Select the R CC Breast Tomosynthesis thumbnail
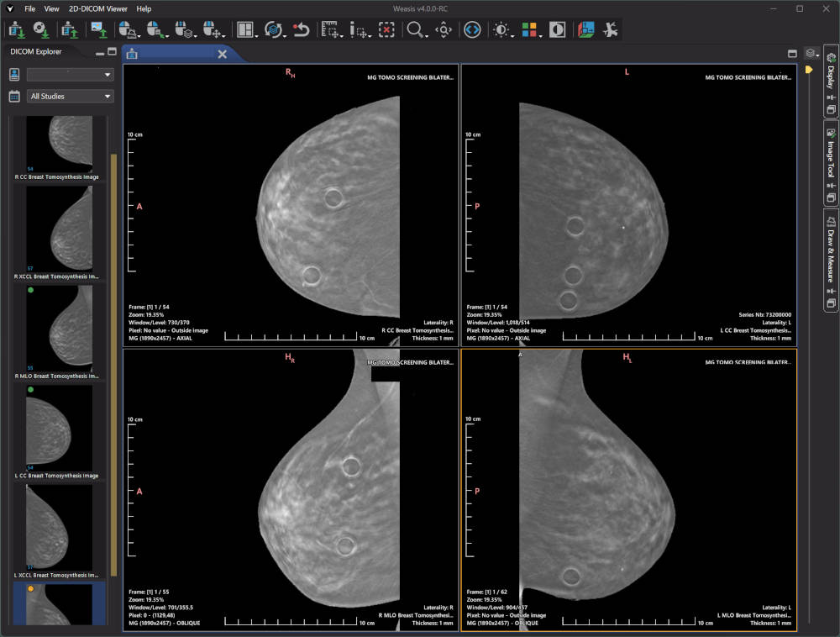Viewport: 840px width, 637px height. (x=59, y=149)
